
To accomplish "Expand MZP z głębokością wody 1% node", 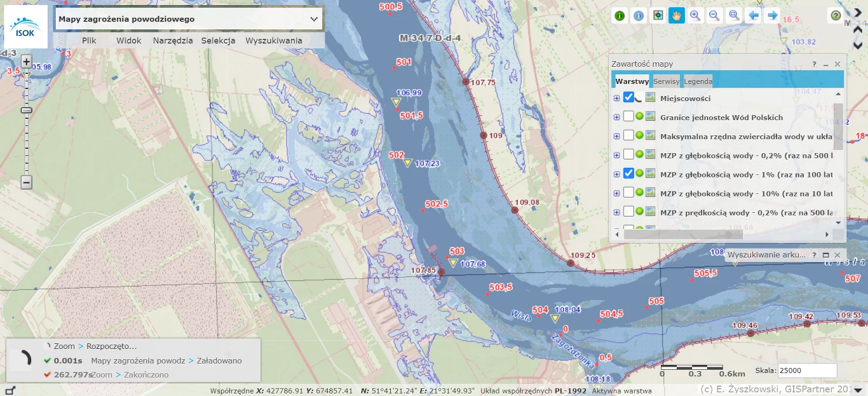I will pos(616,174).
